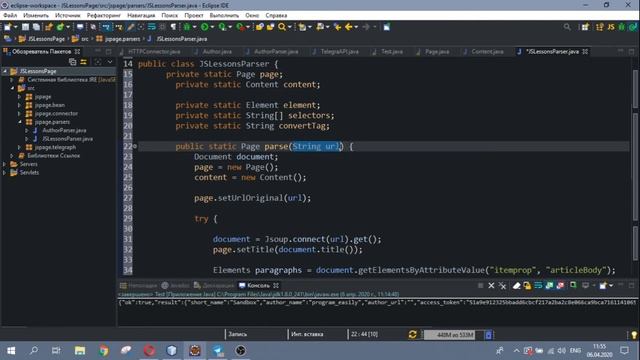This screenshot has width=640, height=360.
Task: Click the Clear Console eraser icon
Action: [x=516, y=286]
